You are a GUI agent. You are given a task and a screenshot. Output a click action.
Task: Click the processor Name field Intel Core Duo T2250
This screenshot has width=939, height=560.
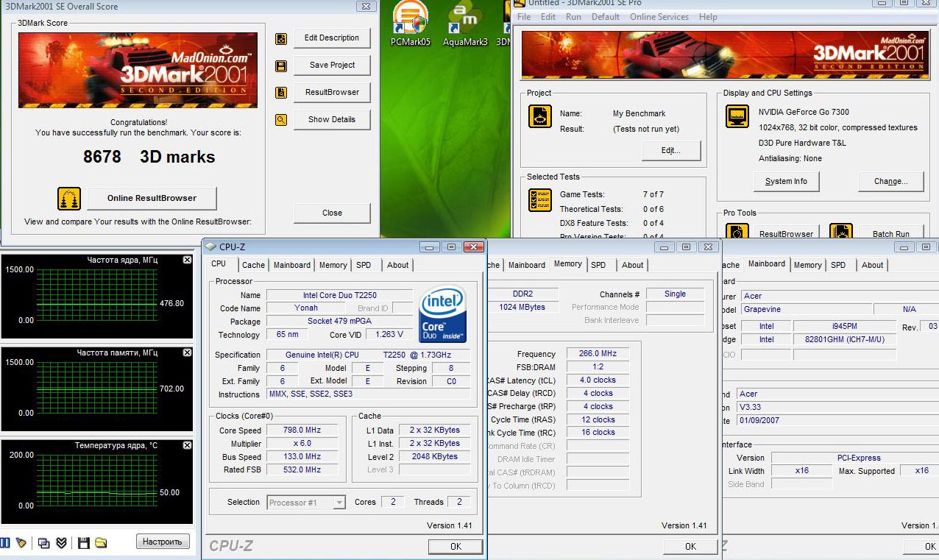click(x=339, y=295)
